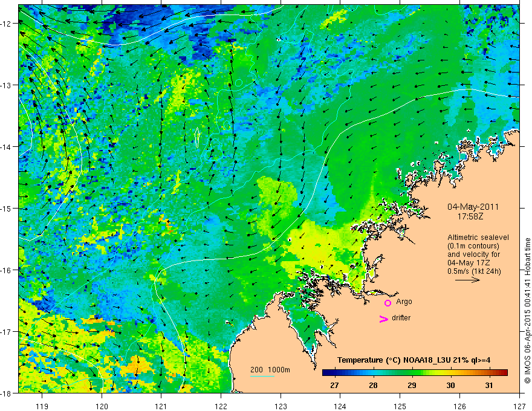532x411 pixels.
Task: Click longitude axis label '120'
Action: [x=102, y=406]
